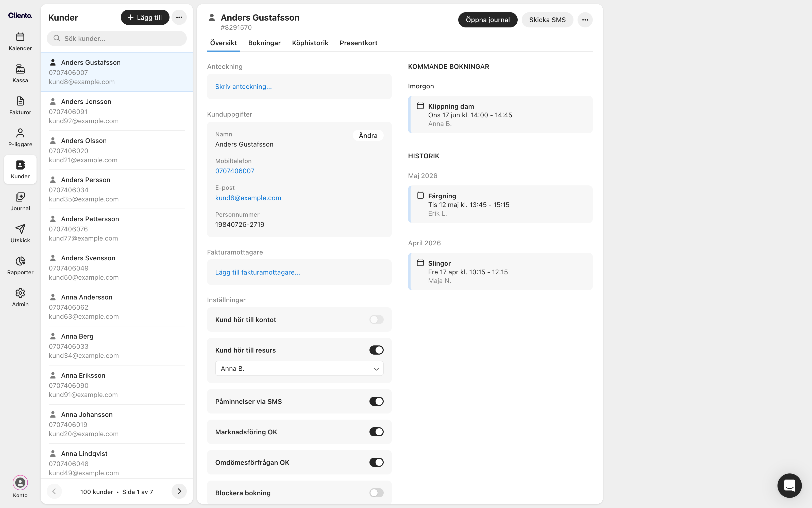The height and width of the screenshot is (508, 812).
Task: Click customer ID #8291570
Action: click(x=236, y=27)
